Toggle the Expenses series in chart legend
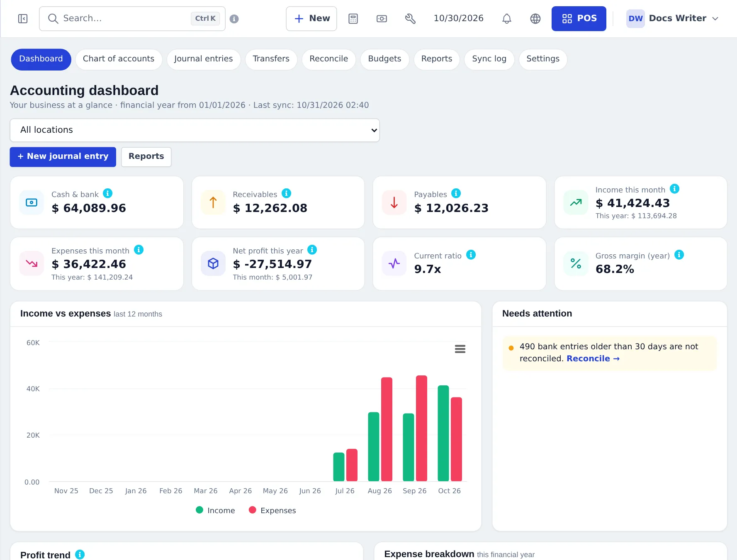The image size is (737, 560). pyautogui.click(x=272, y=510)
